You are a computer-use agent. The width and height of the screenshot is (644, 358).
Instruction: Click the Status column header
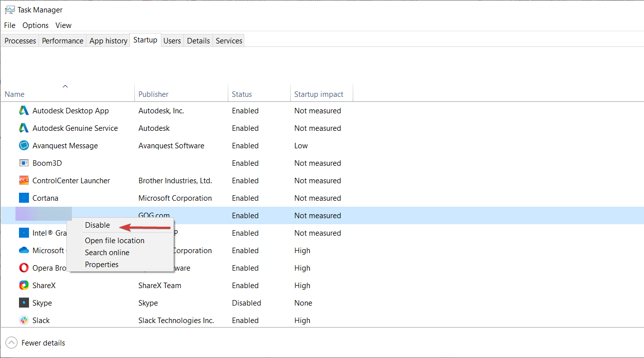click(242, 94)
